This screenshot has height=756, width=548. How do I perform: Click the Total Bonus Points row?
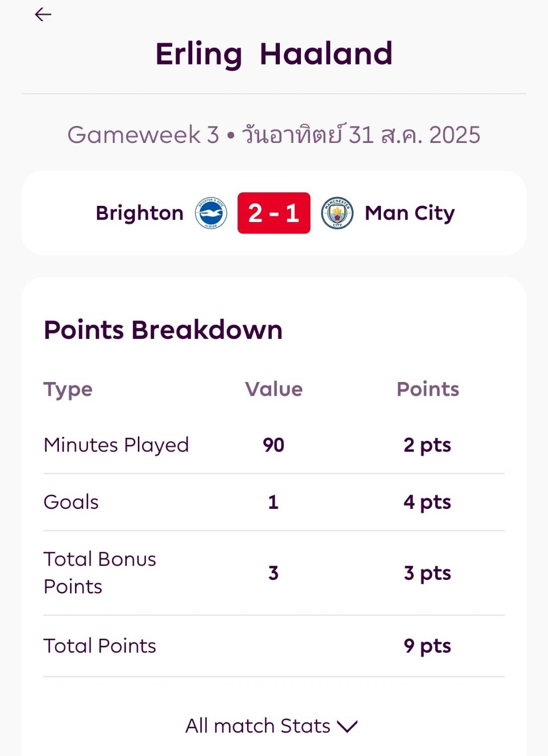[274, 573]
